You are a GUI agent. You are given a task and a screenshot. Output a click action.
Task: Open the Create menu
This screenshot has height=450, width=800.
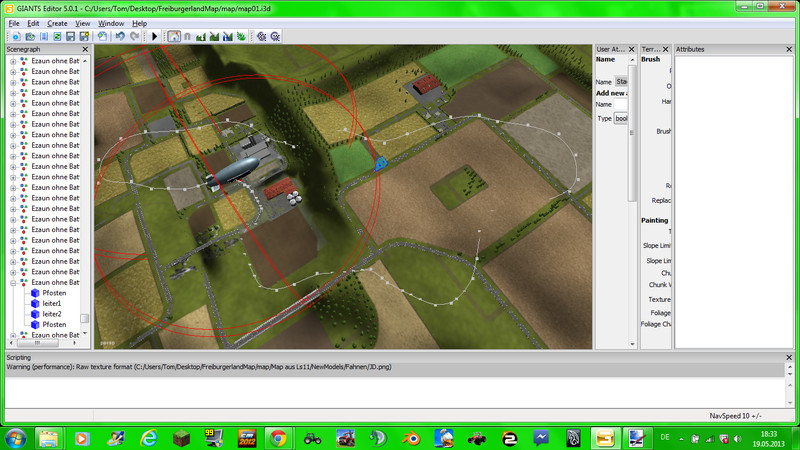(57, 23)
